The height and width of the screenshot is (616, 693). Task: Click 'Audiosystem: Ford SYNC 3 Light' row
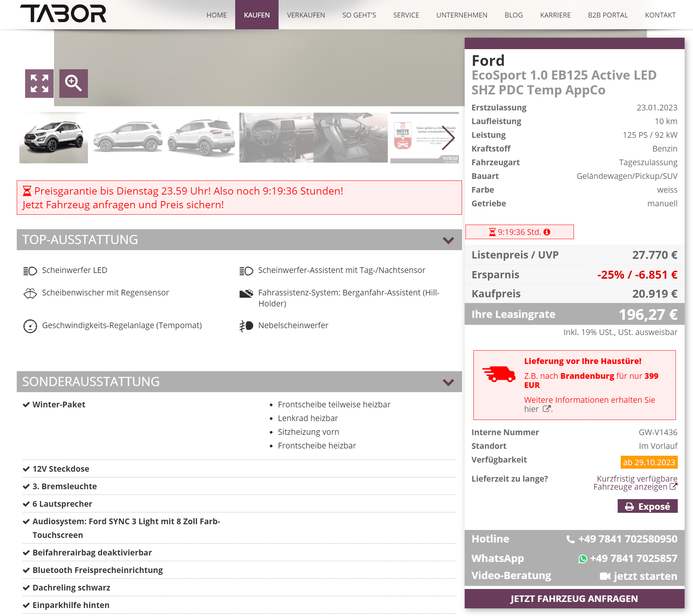pyautogui.click(x=239, y=528)
